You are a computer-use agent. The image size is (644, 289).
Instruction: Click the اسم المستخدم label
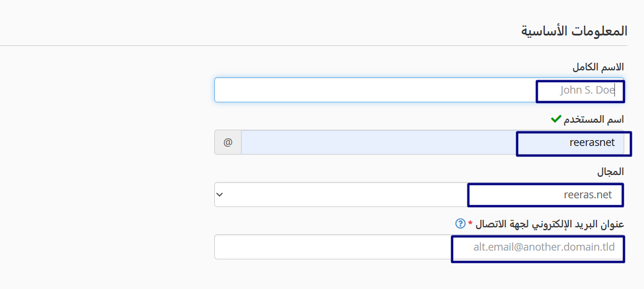click(x=595, y=119)
